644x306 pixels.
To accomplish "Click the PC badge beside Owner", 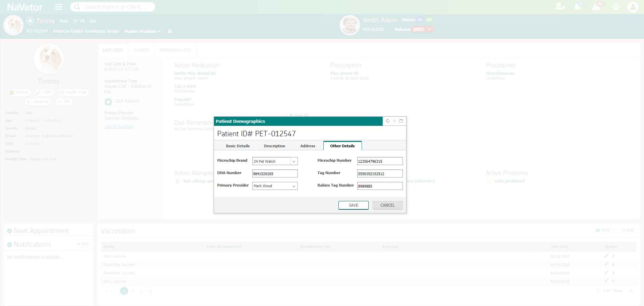I will coord(420,20).
